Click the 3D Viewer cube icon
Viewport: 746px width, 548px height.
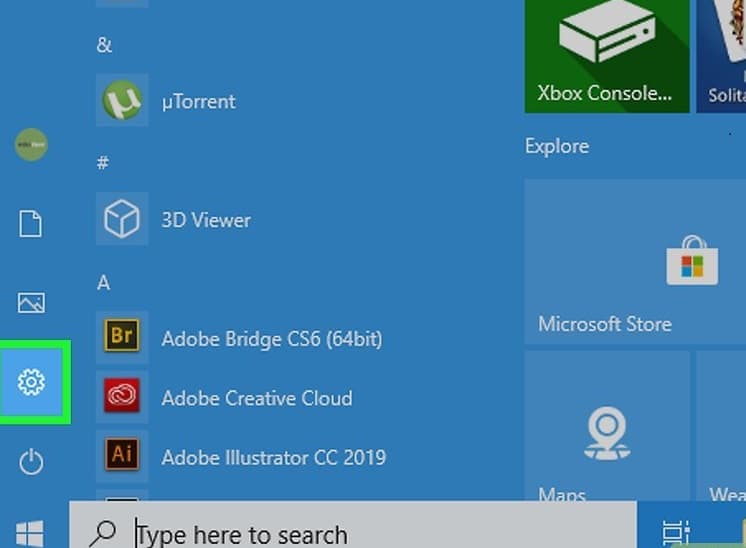click(x=122, y=219)
